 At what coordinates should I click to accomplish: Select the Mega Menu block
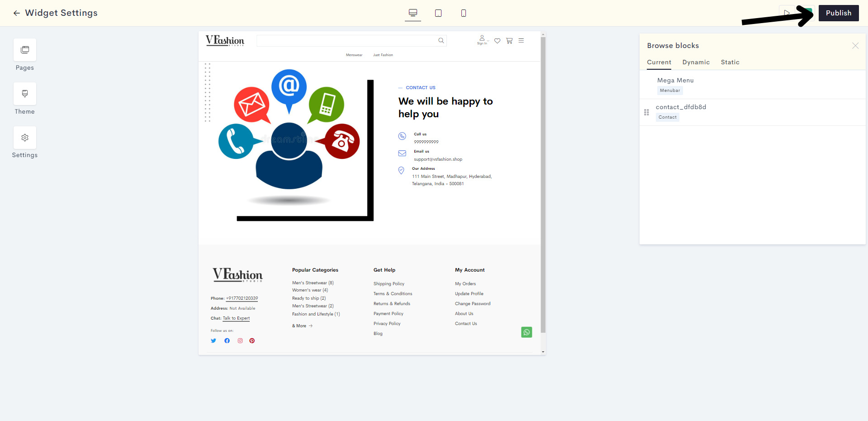(x=753, y=85)
